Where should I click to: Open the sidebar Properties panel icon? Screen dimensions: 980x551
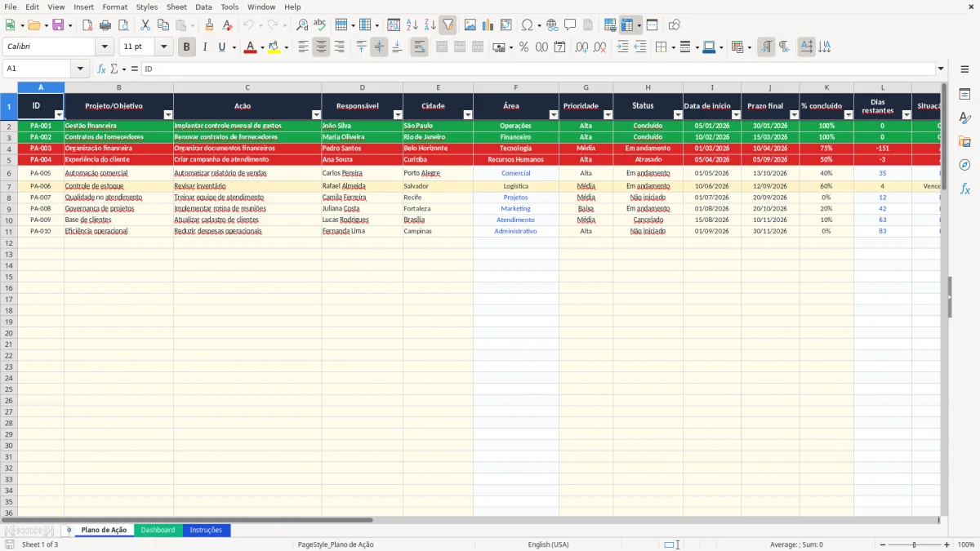964,95
